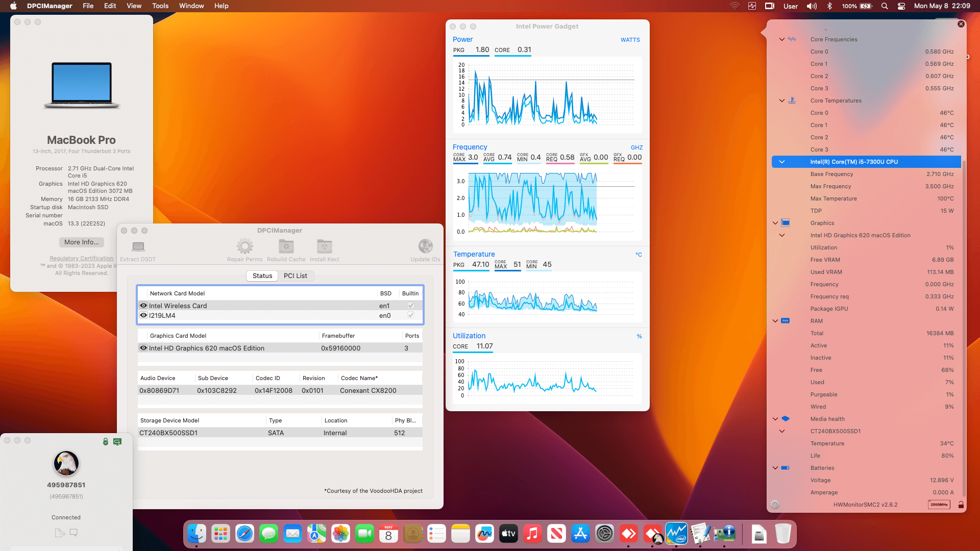Click the chat icon below Connected
Image resolution: width=980 pixels, height=551 pixels.
coord(73,533)
